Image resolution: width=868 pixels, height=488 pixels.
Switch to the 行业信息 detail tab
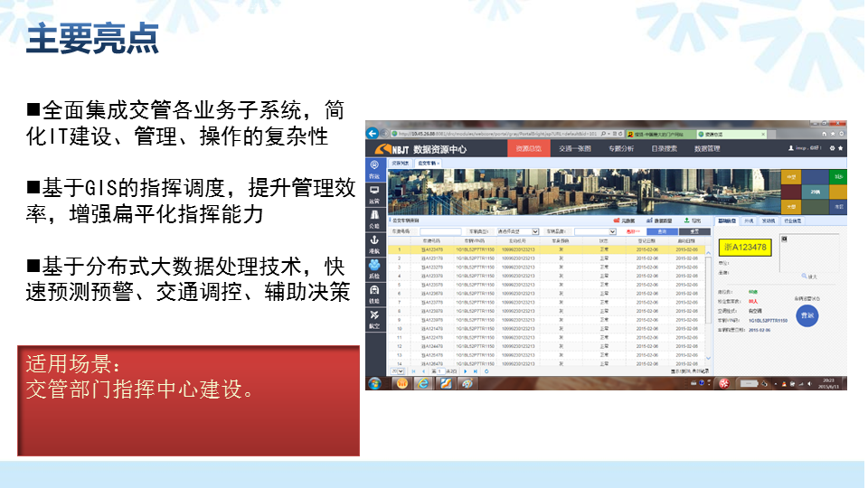click(x=792, y=221)
